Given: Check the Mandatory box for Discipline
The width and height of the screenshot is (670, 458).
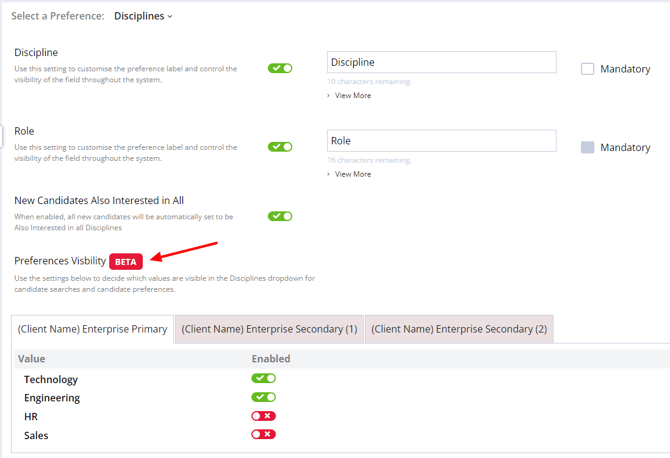Looking at the screenshot, I should (x=588, y=69).
